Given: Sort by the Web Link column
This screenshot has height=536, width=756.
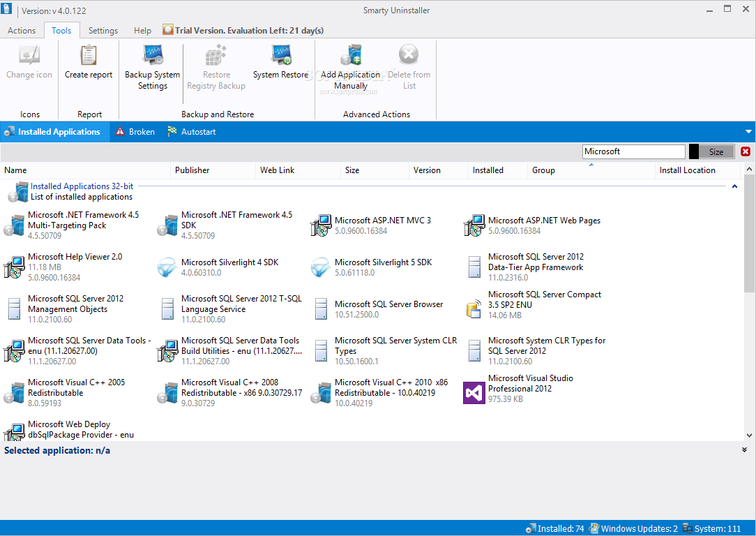Looking at the screenshot, I should point(298,170).
